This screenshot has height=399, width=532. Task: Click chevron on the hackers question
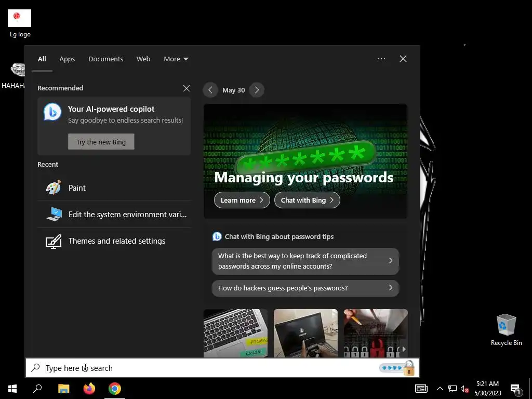[391, 288]
